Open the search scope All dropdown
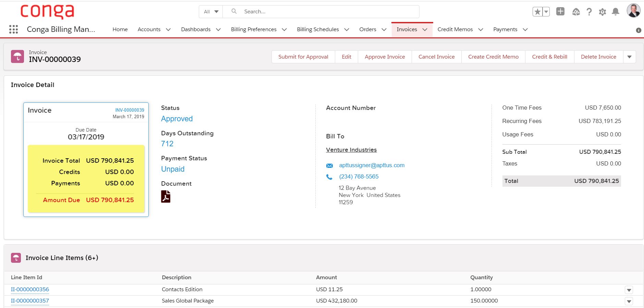 [211, 12]
